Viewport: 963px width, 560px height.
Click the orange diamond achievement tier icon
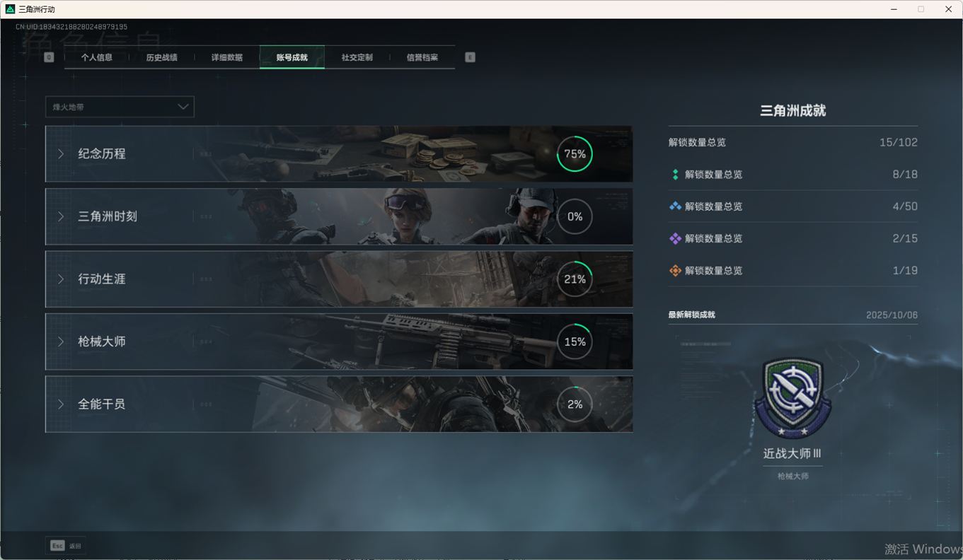click(675, 271)
